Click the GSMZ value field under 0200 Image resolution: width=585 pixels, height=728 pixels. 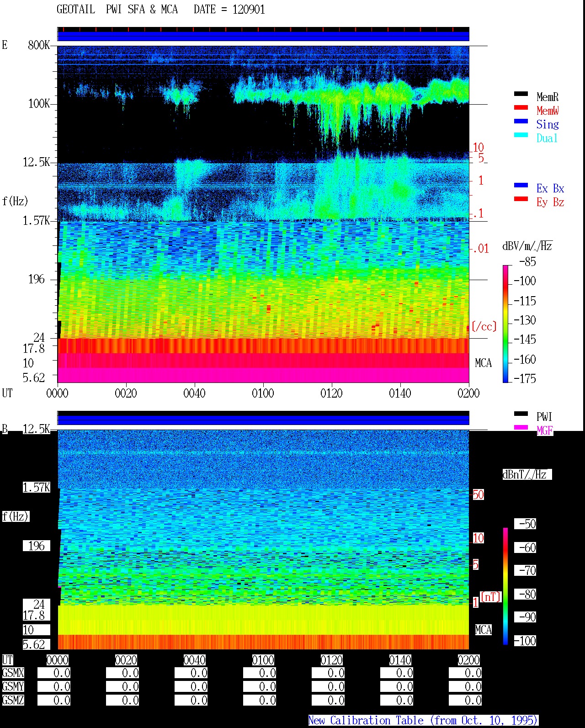click(x=465, y=700)
